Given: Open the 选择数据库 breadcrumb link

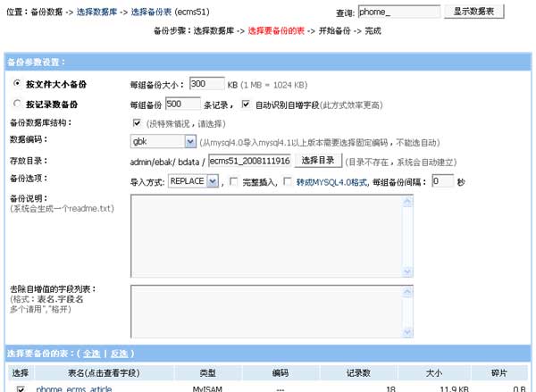Looking at the screenshot, I should 99,12.
